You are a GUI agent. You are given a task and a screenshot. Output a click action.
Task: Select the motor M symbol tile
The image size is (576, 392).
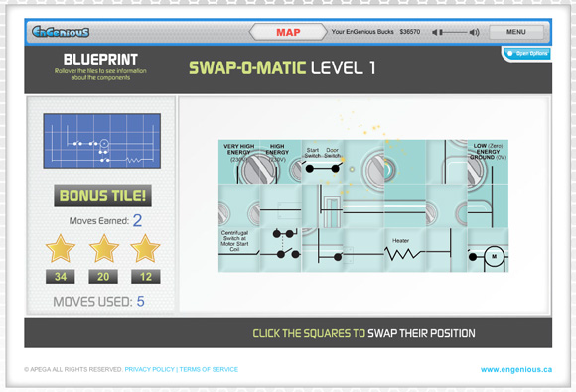(x=488, y=250)
